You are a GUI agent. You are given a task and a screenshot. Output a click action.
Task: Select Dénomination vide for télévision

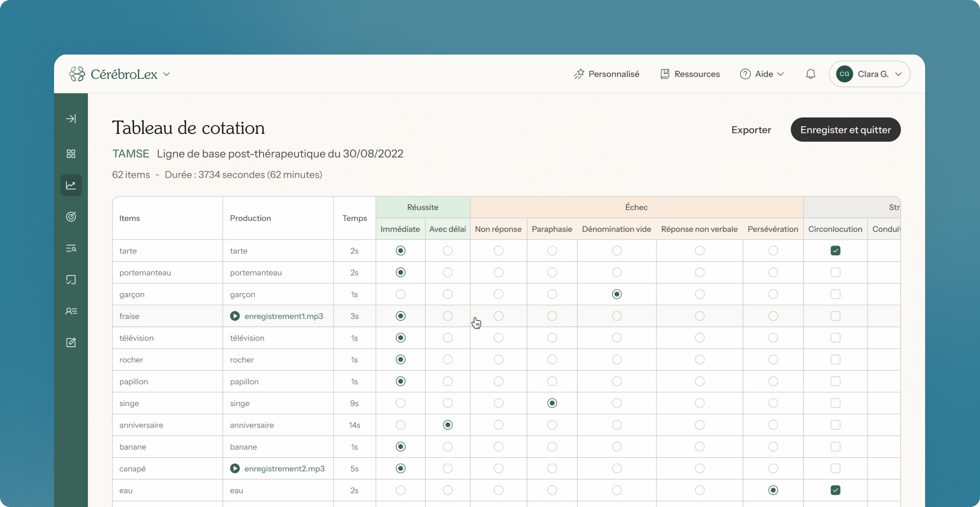pyautogui.click(x=617, y=338)
